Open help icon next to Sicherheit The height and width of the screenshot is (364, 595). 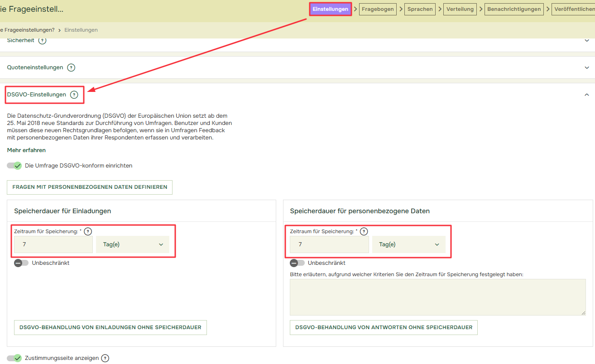tap(42, 41)
